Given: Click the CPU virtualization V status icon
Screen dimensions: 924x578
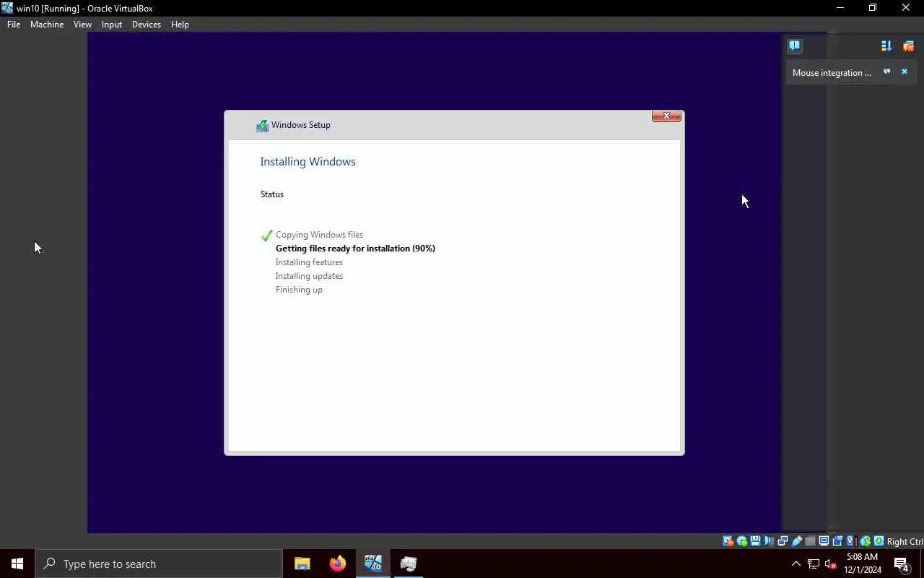Looking at the screenshot, I should click(851, 541).
